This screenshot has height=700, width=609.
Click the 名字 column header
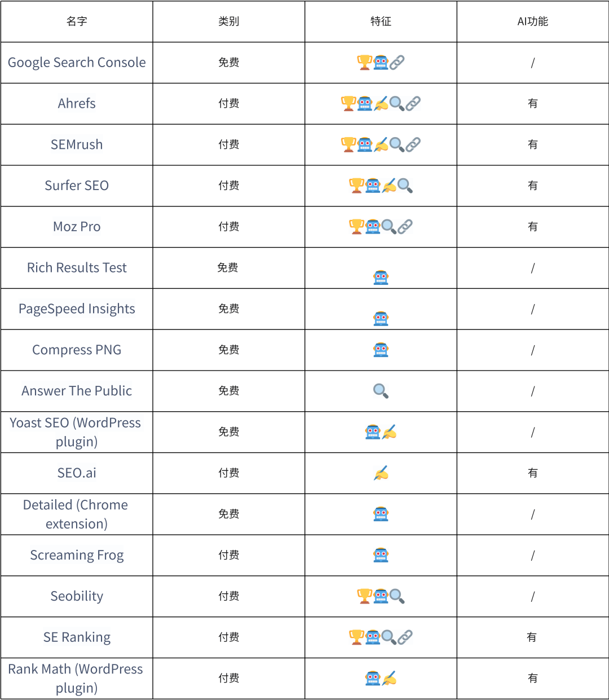coord(77,21)
